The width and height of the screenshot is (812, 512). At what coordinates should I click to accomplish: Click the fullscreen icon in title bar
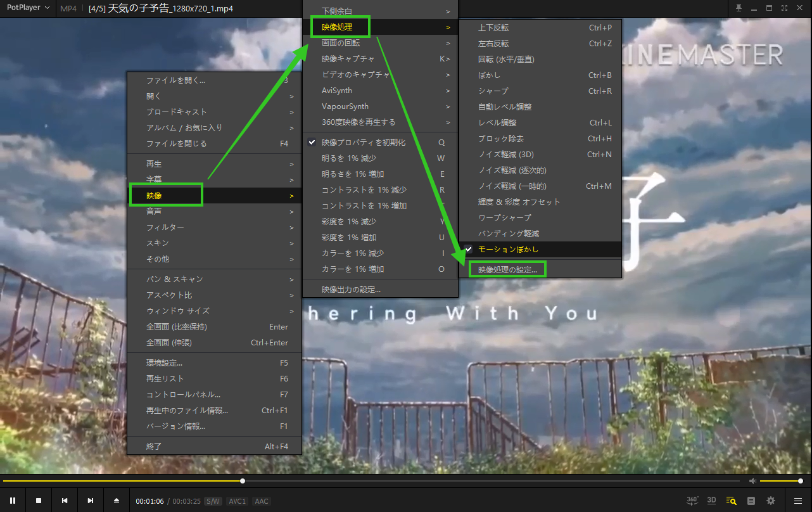(x=785, y=8)
